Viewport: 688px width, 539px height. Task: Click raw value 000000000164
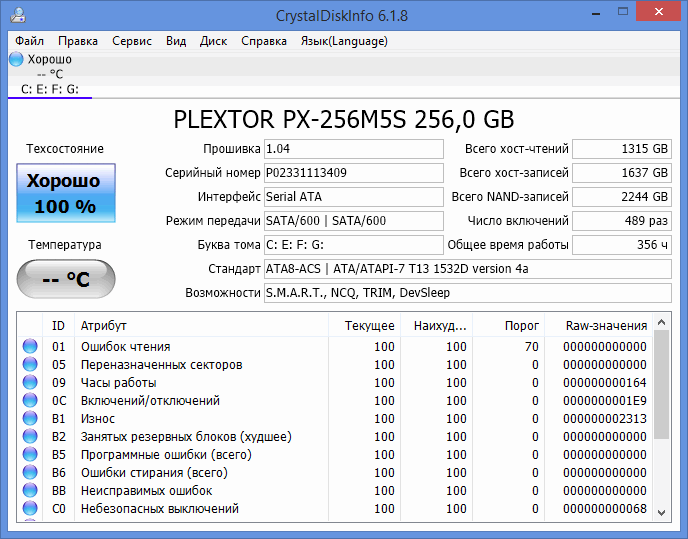point(605,382)
